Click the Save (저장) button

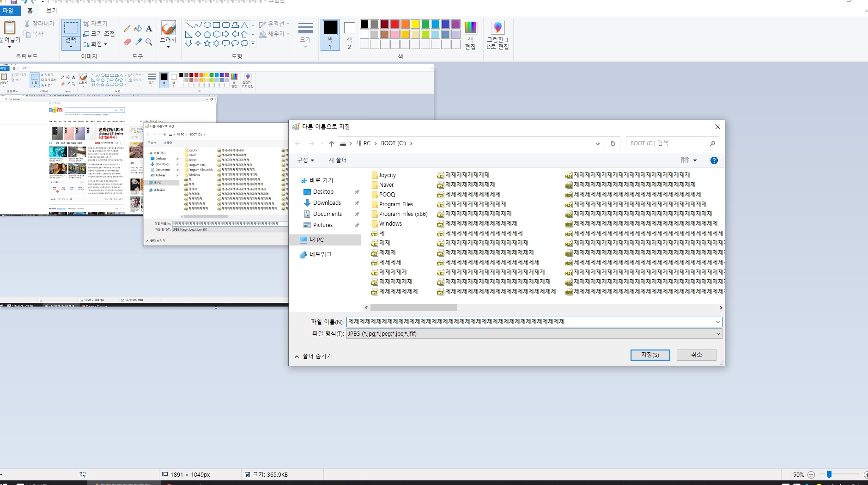point(650,355)
